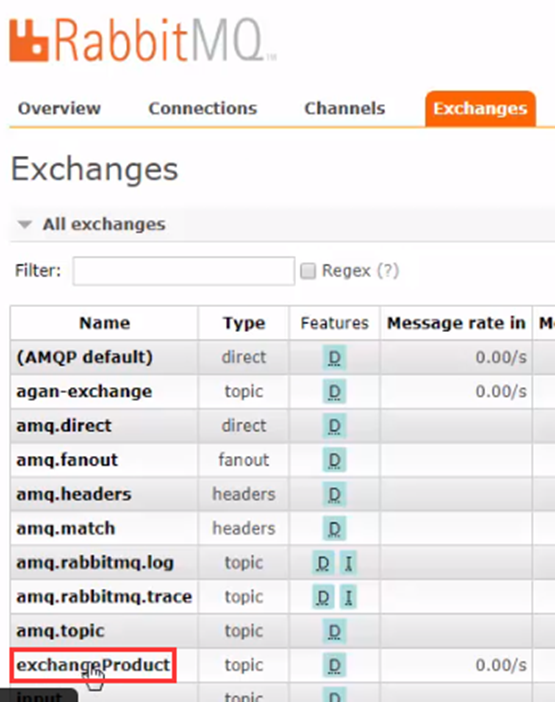The height and width of the screenshot is (702, 555).
Task: Select the 0.00/s rate for (AMQP default)
Action: tap(501, 357)
